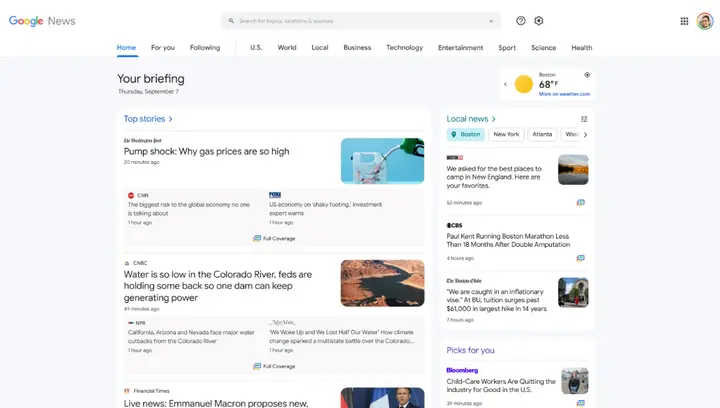Image resolution: width=720 pixels, height=408 pixels.
Task: Click the BU tuition story thumbnail
Action: click(x=573, y=292)
